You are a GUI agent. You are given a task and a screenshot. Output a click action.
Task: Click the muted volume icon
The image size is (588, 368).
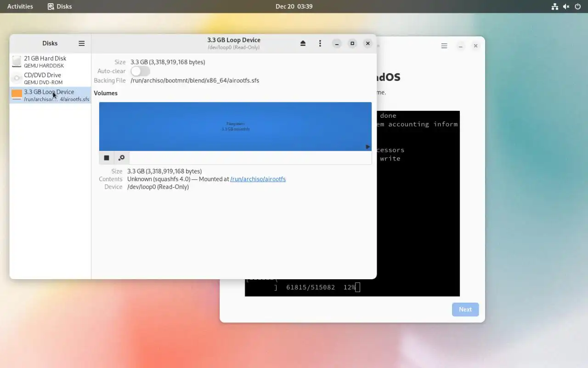point(566,6)
